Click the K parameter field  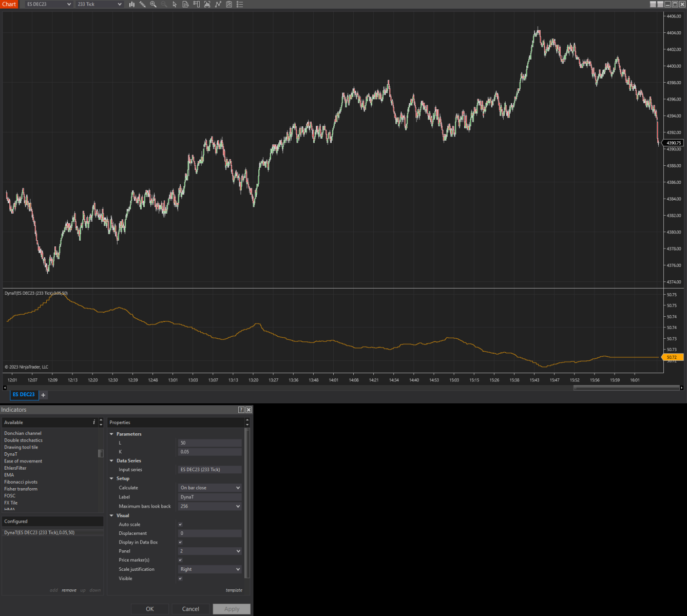pos(209,452)
